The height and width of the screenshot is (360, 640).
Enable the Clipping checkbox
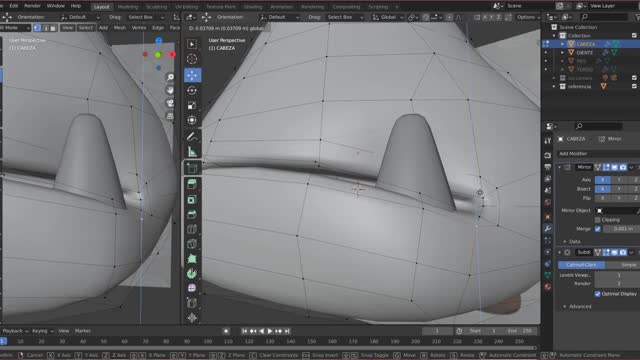[x=598, y=220]
